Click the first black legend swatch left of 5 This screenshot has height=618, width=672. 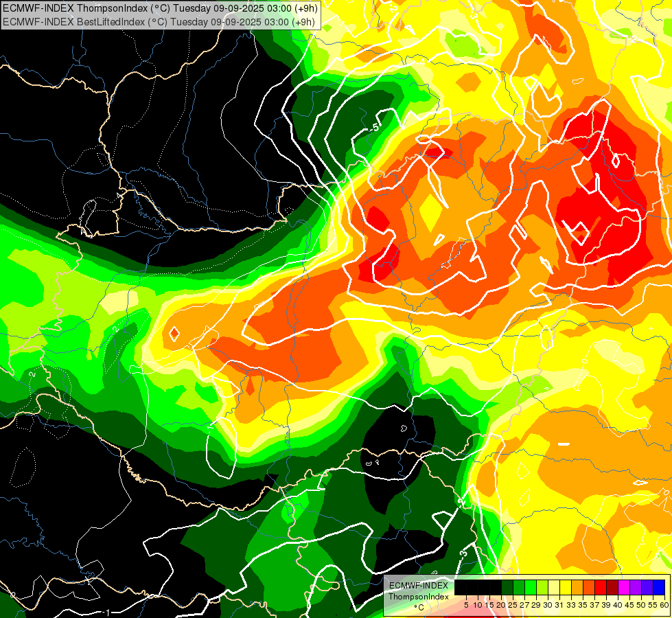(461, 587)
